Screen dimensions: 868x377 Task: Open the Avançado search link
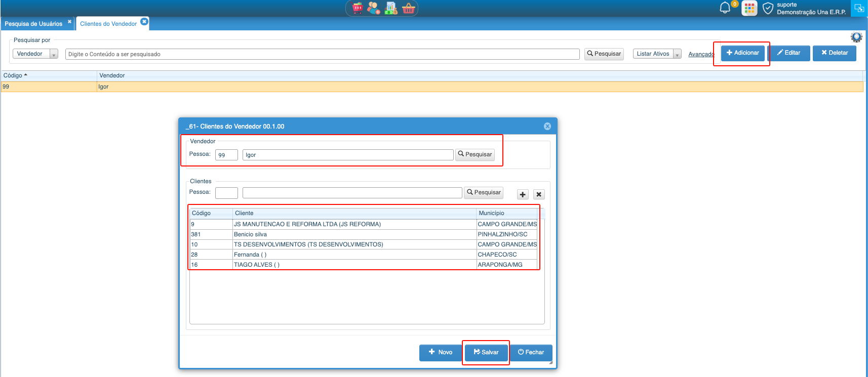(x=701, y=54)
